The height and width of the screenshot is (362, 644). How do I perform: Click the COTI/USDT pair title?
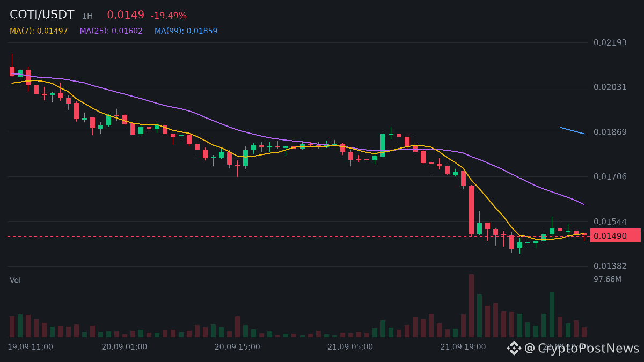(42, 15)
